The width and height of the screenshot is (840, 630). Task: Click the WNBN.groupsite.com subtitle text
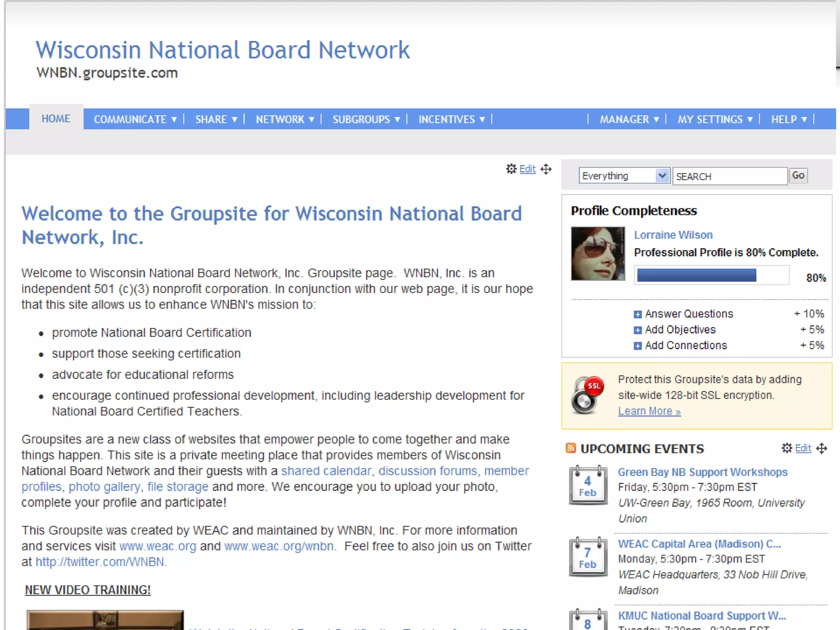[x=107, y=73]
